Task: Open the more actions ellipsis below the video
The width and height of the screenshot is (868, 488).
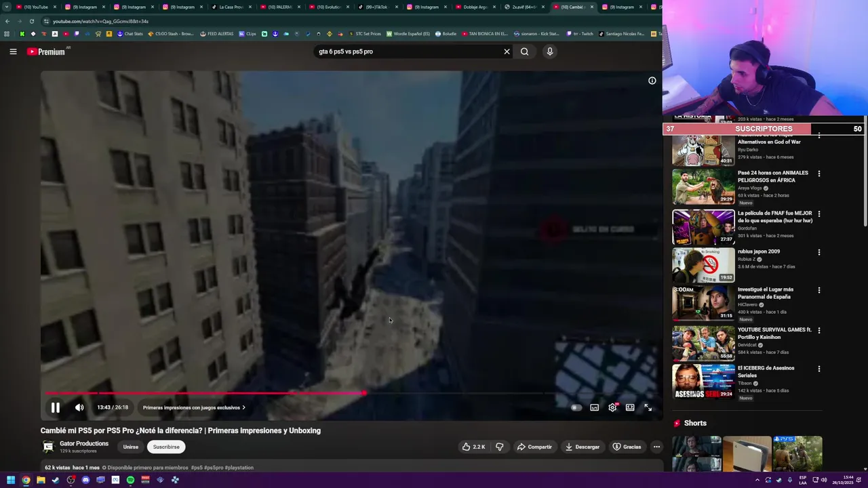Action: point(656,447)
